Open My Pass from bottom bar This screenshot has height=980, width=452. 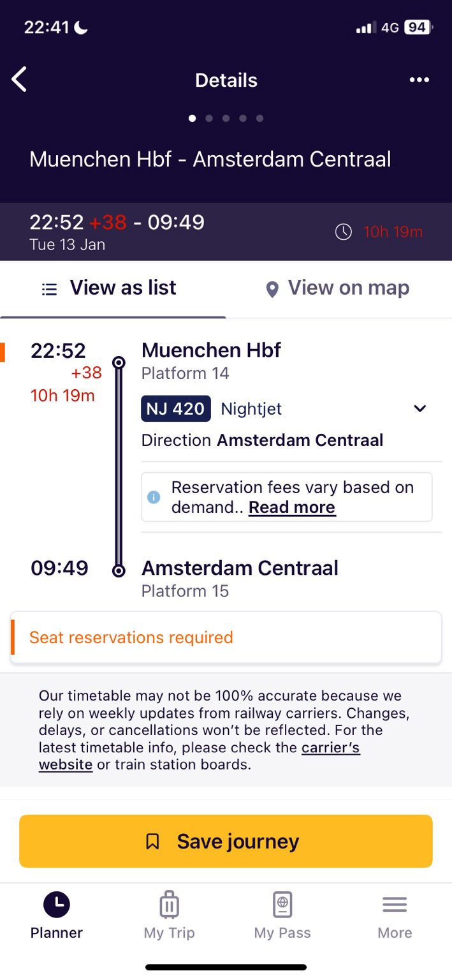click(282, 916)
